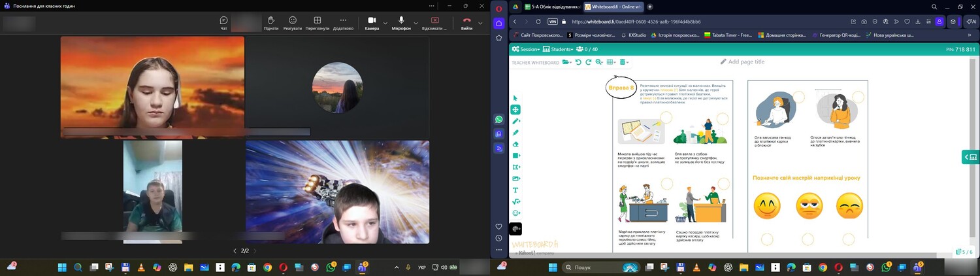Select the pointer arrow tool

(x=515, y=98)
